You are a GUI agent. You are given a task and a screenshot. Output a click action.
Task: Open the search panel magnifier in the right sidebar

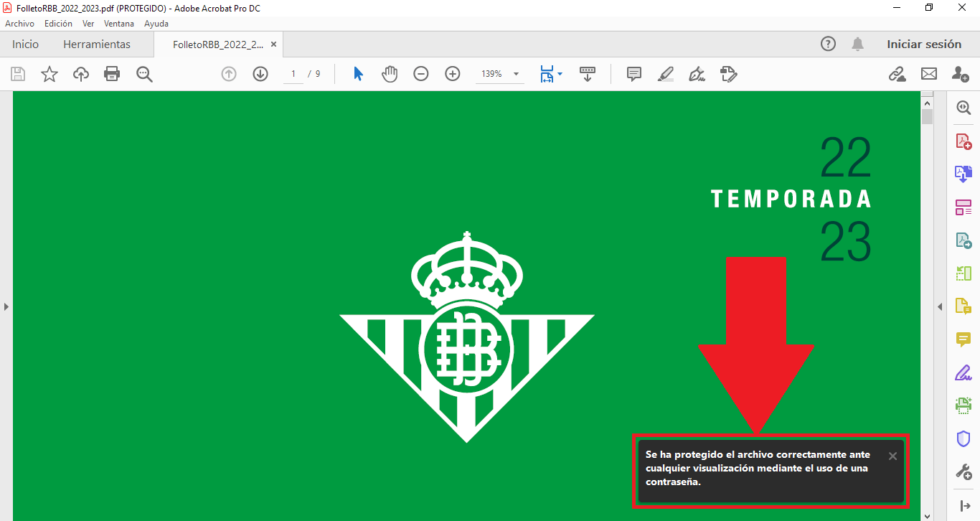click(963, 108)
